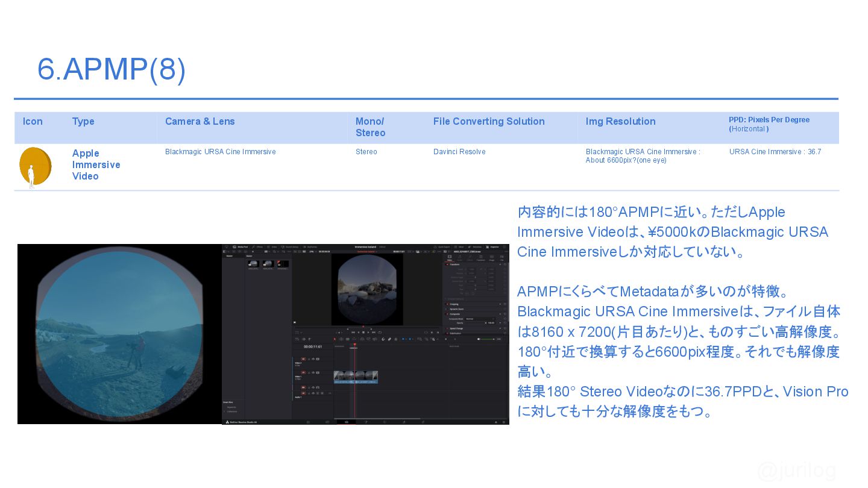Toggle the Video 1 track lock icon

click(309, 373)
